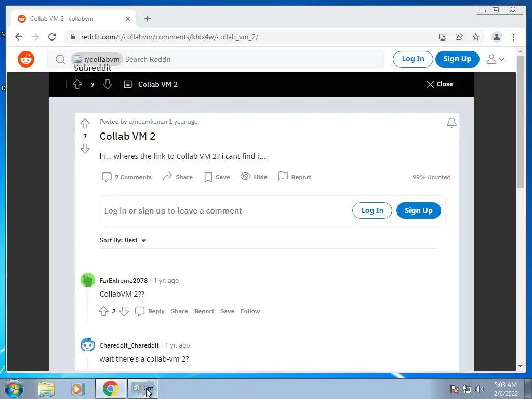Click the browser forward arrow
Image resolution: width=532 pixels, height=399 pixels.
[35, 37]
